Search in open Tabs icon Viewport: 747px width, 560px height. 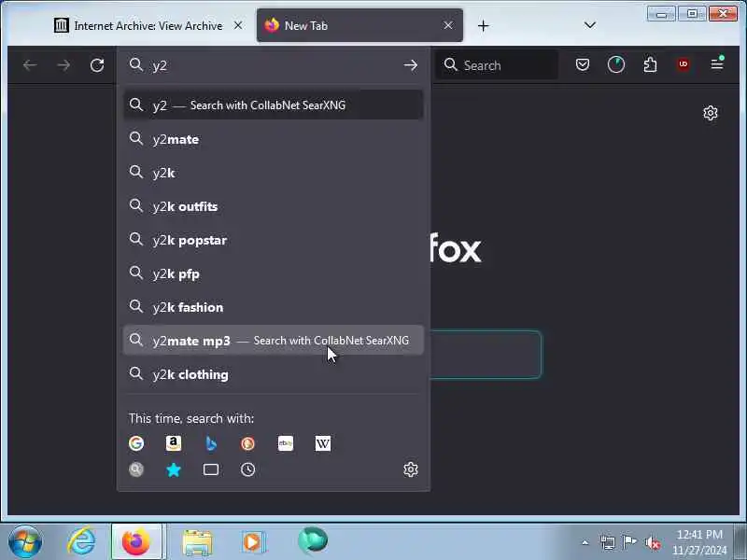(x=211, y=469)
